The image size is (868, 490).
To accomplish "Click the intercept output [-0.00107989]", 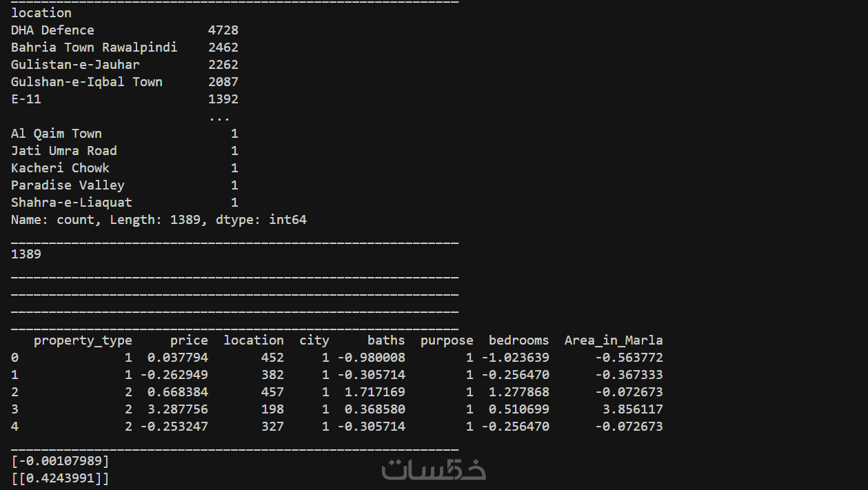I will (x=60, y=461).
